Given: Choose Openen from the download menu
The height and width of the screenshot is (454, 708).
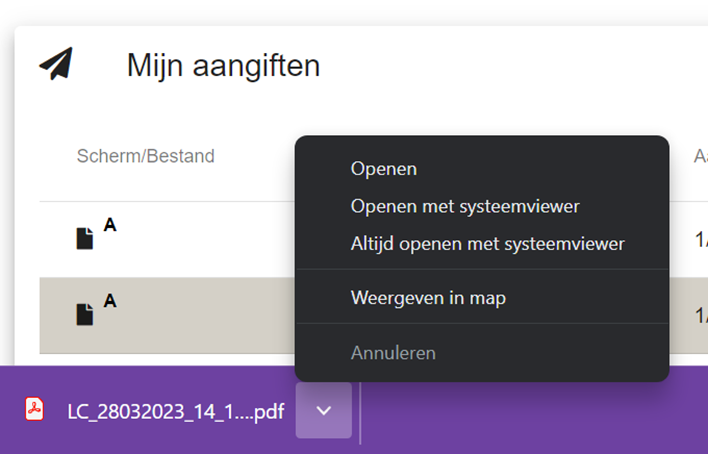Looking at the screenshot, I should [x=384, y=169].
